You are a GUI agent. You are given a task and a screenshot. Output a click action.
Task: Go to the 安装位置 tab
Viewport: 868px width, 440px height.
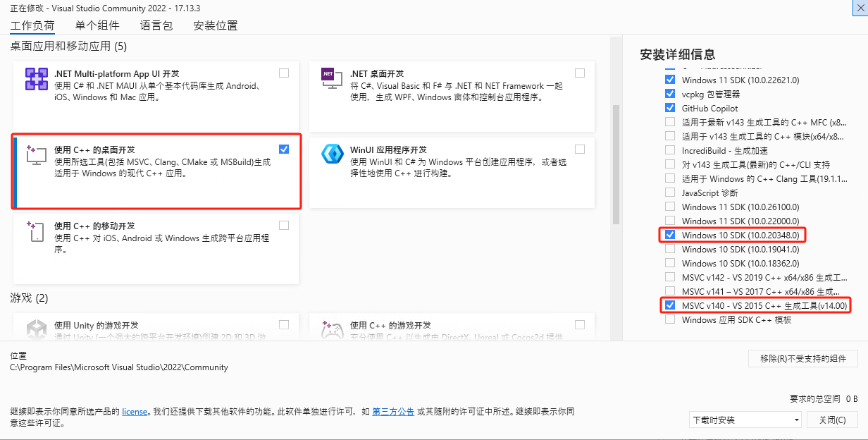[x=216, y=25]
